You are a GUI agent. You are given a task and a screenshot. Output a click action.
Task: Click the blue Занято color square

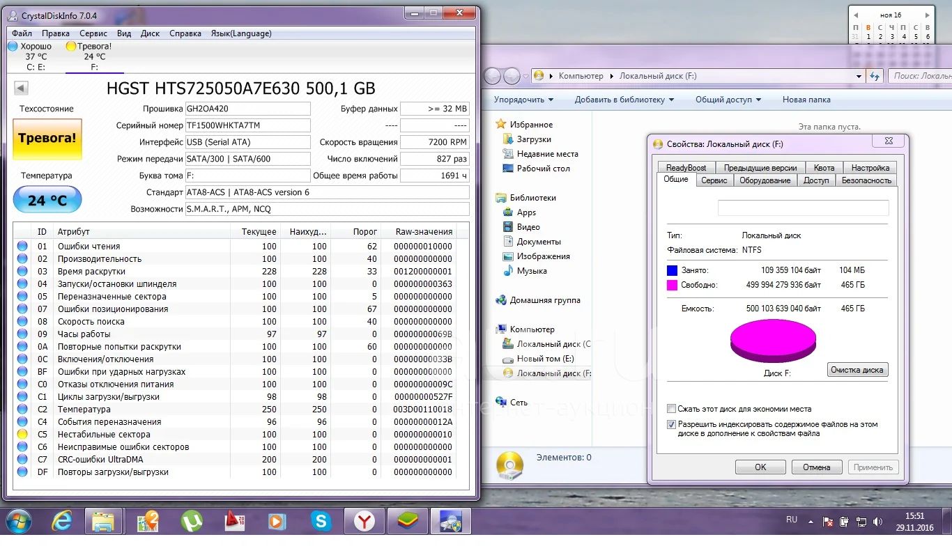[672, 270]
